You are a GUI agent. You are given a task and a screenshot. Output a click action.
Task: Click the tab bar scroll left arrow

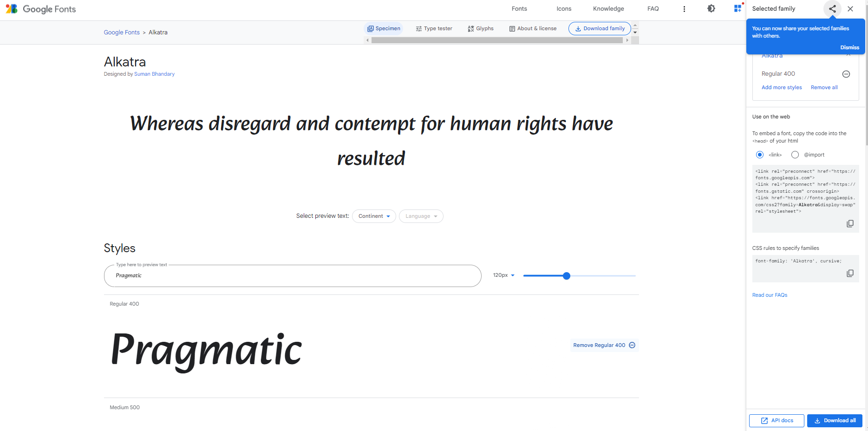(x=367, y=40)
